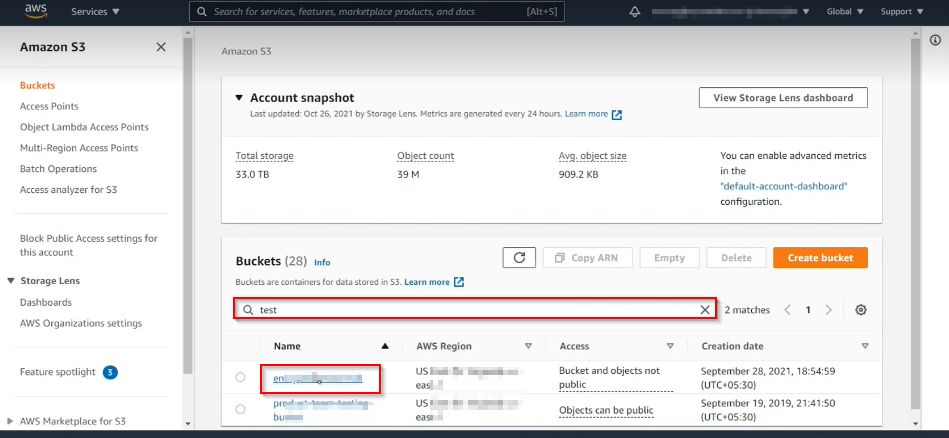Click the Total storage metric label
Image resolution: width=949 pixels, height=438 pixels.
coord(264,156)
